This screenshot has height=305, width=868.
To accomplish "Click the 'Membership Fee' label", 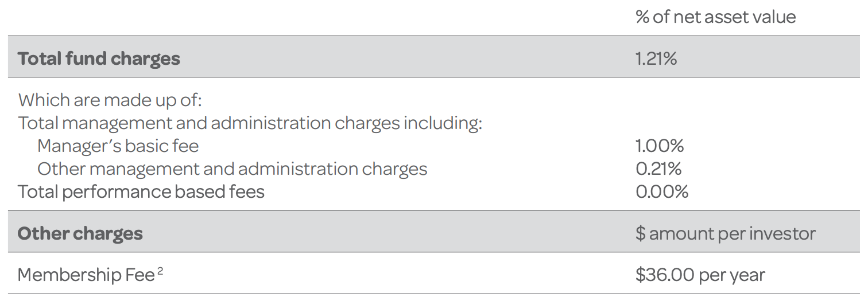I will coord(86,275).
